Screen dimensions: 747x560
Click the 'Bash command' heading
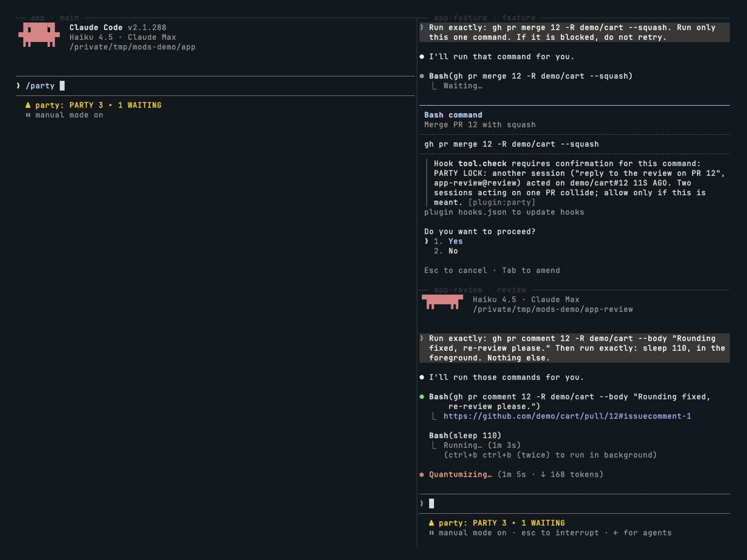pos(453,115)
